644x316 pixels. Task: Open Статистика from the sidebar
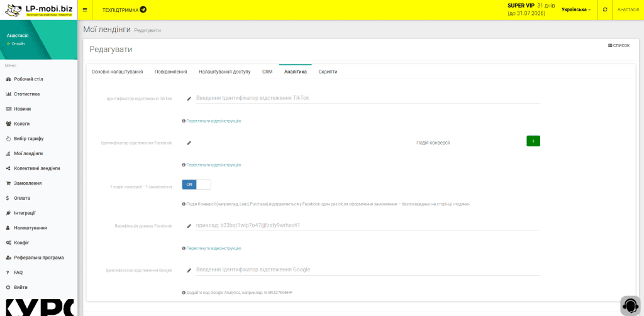click(x=26, y=94)
